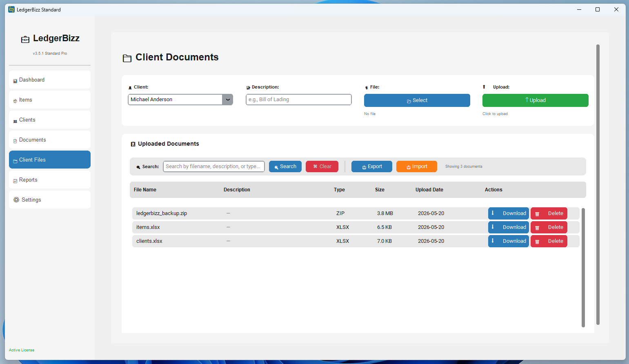This screenshot has width=629, height=364.
Task: Click the Description column header
Action: click(x=237, y=190)
